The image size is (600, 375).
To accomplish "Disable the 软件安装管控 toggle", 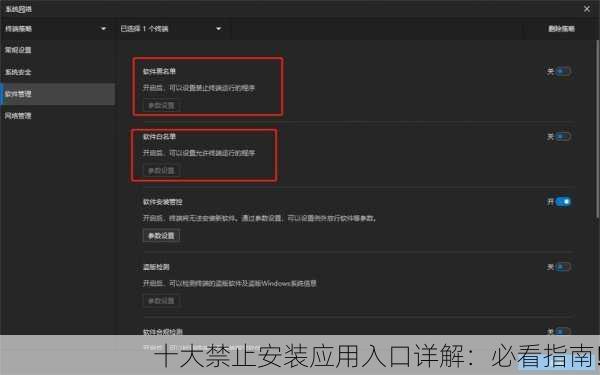I will 563,202.
